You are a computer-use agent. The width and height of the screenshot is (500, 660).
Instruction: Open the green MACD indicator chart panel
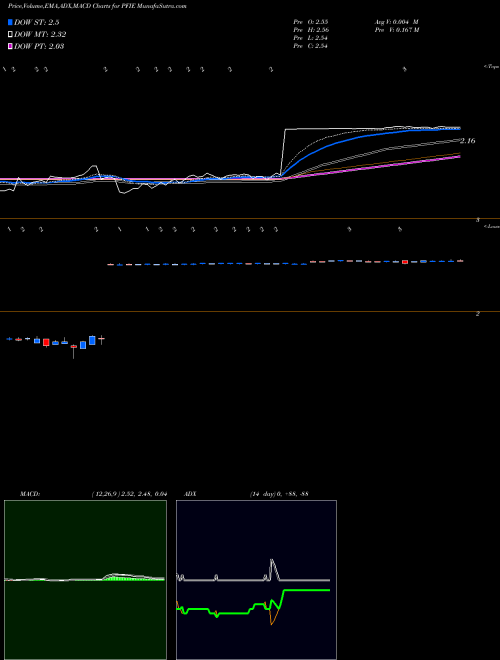(x=85, y=580)
